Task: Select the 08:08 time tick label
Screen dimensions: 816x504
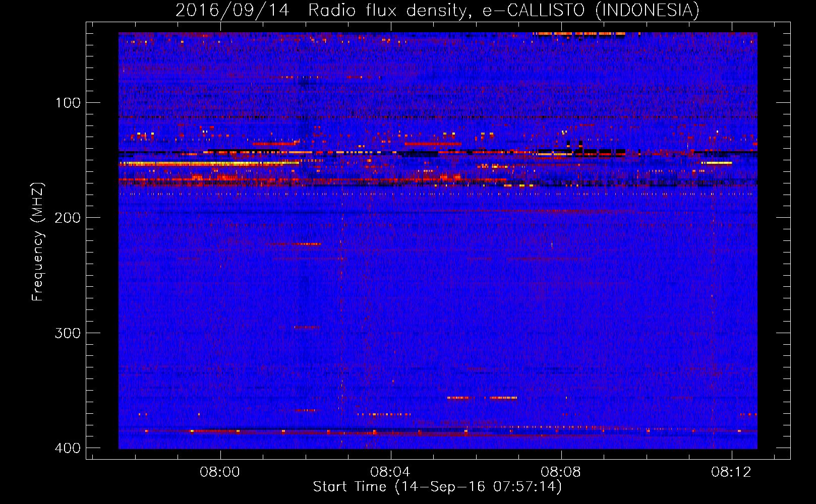Action: [561, 472]
